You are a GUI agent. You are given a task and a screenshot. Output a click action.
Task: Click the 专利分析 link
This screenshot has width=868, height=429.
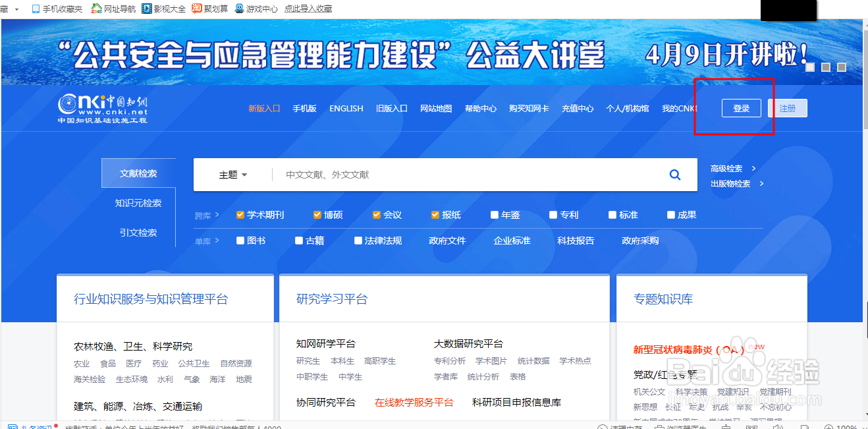pos(450,360)
